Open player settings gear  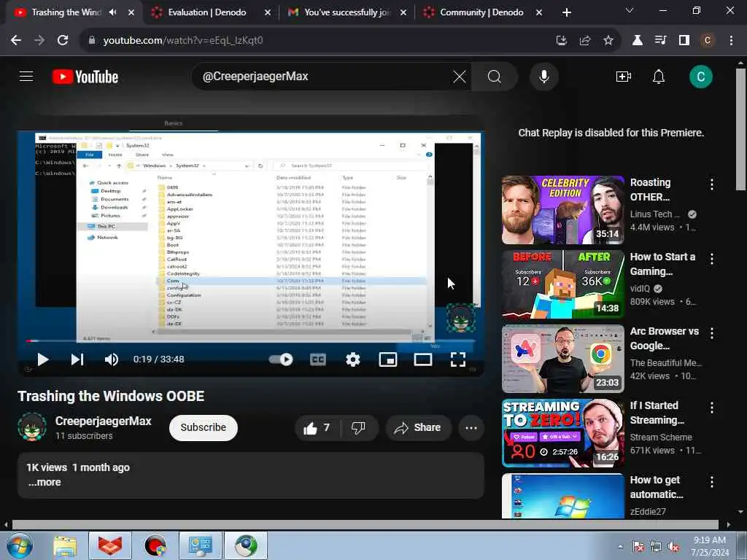352,359
